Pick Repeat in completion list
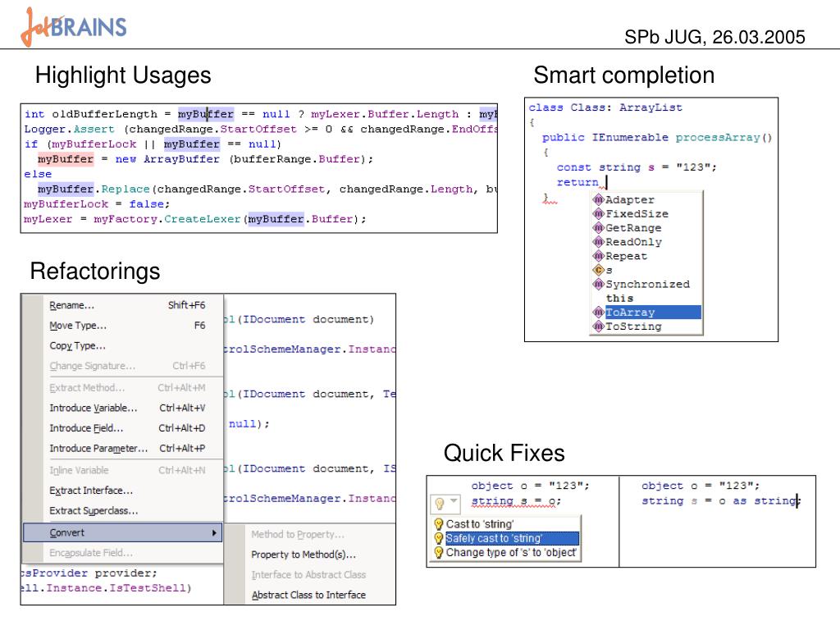 coord(646,256)
